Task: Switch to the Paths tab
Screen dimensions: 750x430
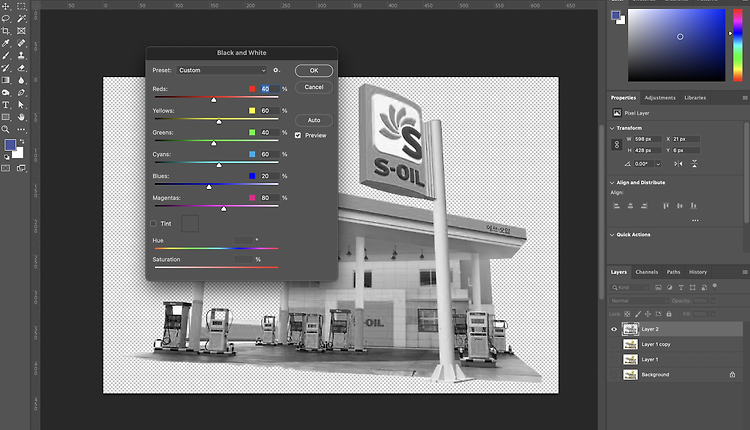Action: click(x=673, y=272)
